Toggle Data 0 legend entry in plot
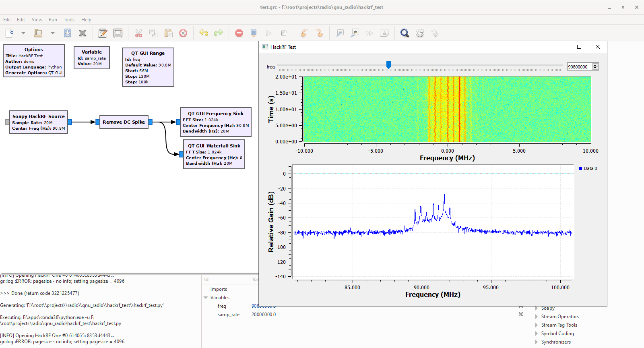The height and width of the screenshot is (348, 644). [588, 168]
